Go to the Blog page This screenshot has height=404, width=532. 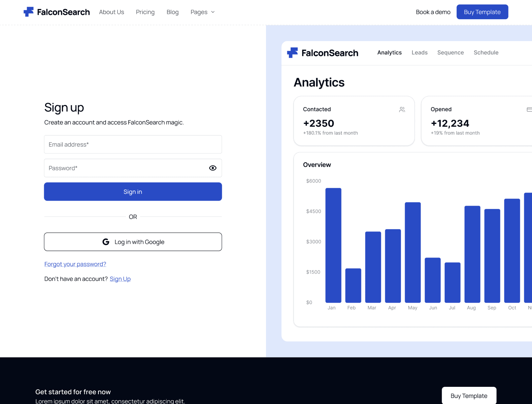point(172,12)
